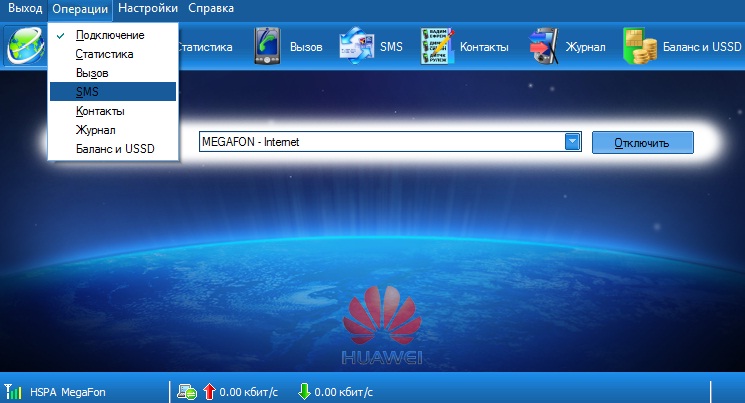
Task: Click the Журнал toolbar label
Action: pos(585,47)
